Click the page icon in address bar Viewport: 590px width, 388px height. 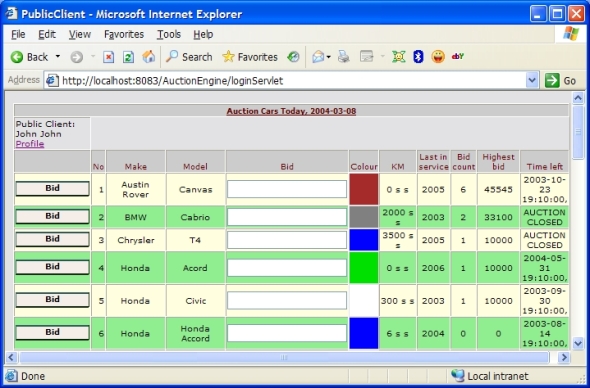[x=52, y=81]
